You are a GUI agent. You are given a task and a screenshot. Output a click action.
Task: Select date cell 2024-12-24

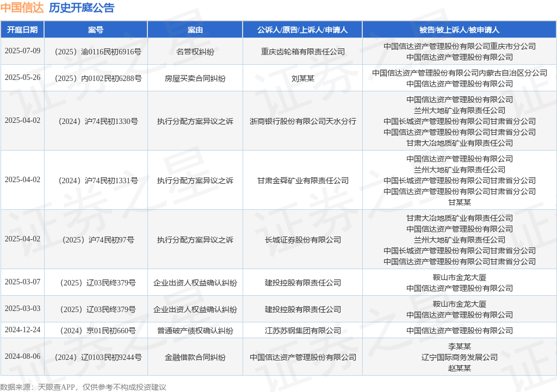(22, 330)
